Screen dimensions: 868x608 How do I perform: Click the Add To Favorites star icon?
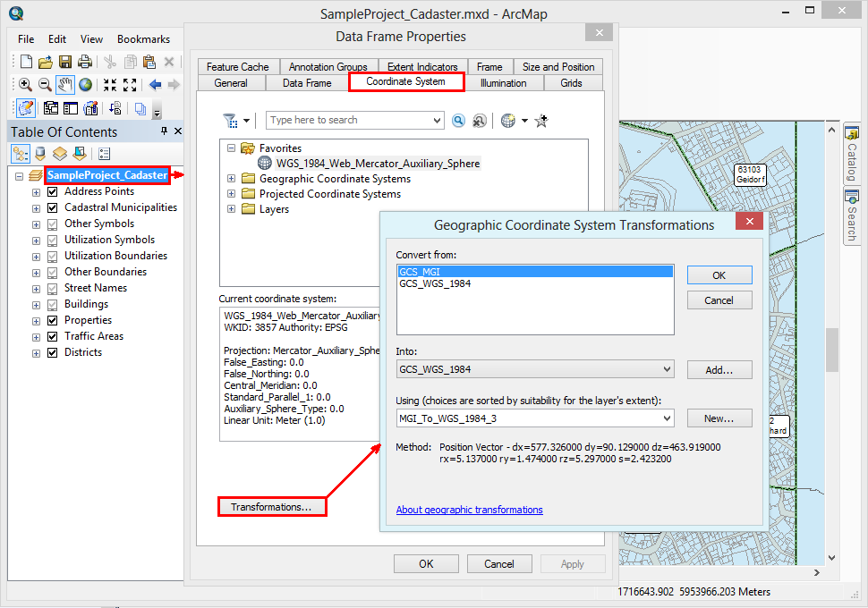click(x=541, y=121)
